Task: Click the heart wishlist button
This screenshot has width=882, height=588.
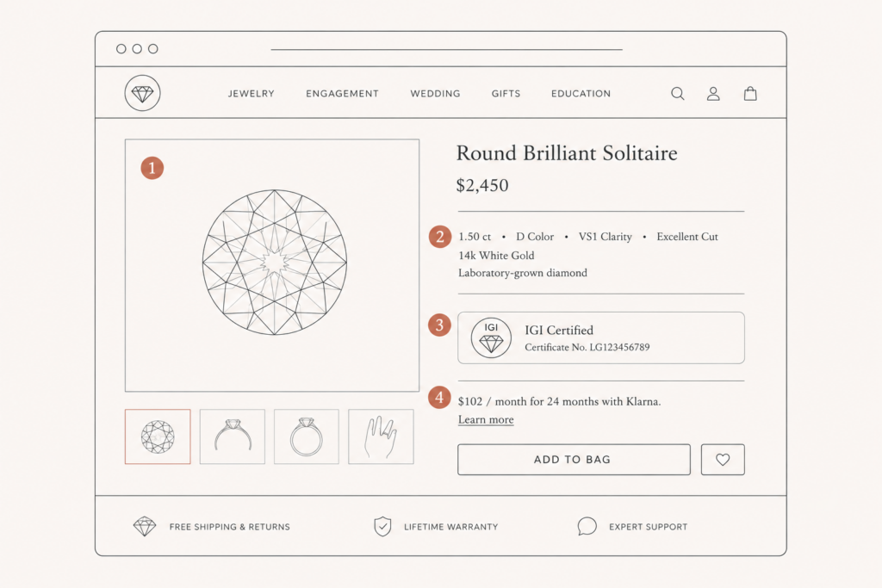Action: (x=723, y=459)
